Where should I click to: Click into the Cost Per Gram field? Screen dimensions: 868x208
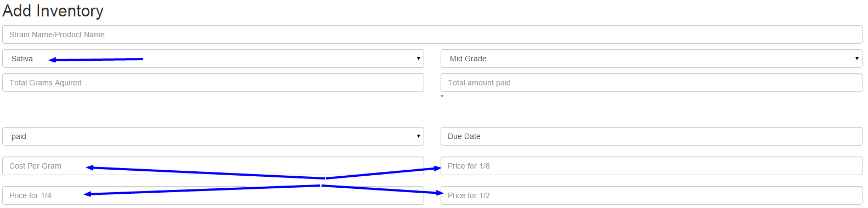(213, 166)
